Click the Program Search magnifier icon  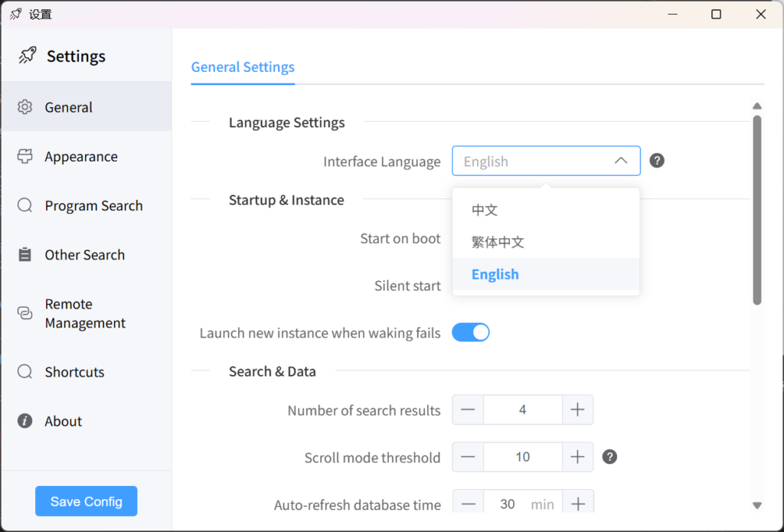[25, 205]
